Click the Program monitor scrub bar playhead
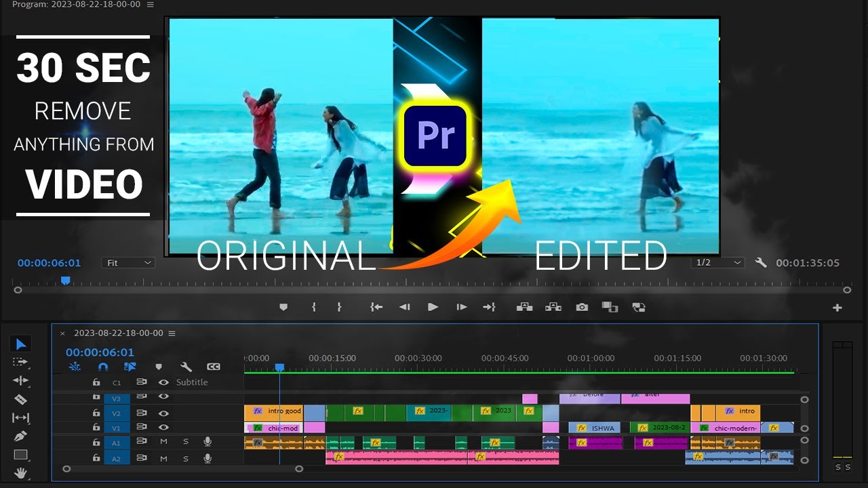This screenshot has height=488, width=868. click(65, 280)
